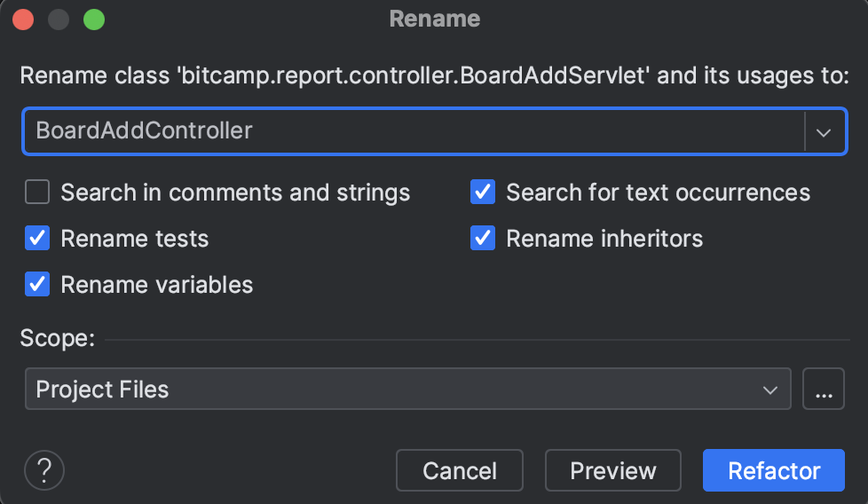This screenshot has height=504, width=868.
Task: Uncheck Search for text occurrences
Action: [483, 193]
